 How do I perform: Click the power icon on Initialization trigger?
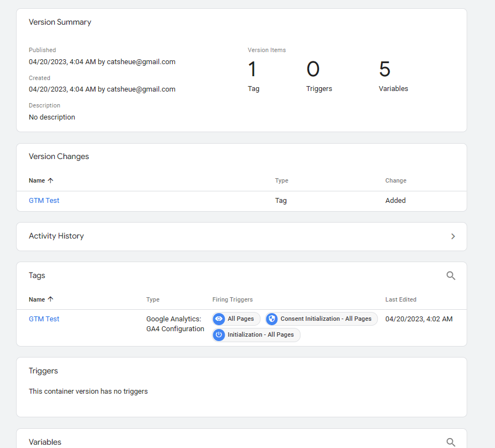[219, 335]
